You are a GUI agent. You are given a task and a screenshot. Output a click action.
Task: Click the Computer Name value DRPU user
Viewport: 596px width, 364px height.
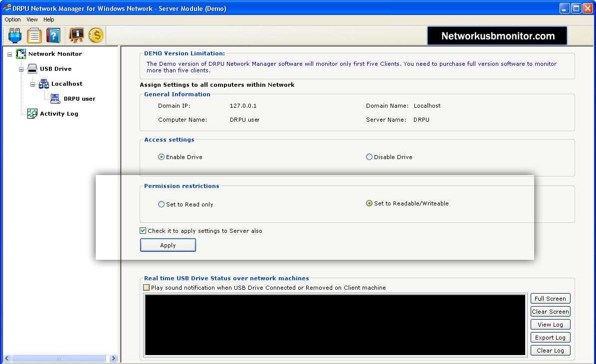tap(245, 120)
